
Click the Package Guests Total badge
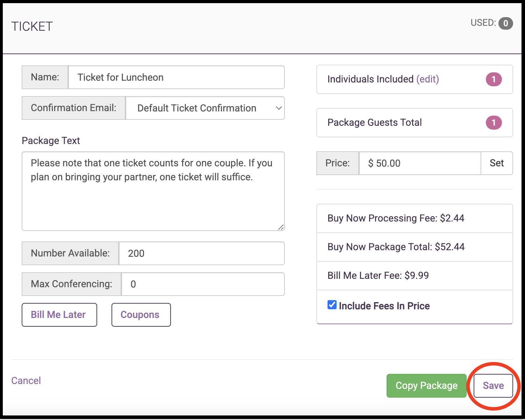(x=494, y=123)
